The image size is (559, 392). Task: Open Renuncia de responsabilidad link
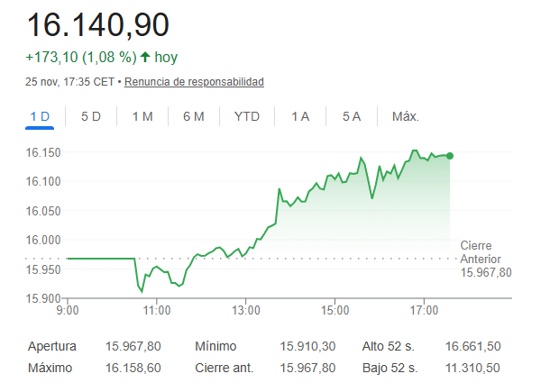[x=194, y=82]
